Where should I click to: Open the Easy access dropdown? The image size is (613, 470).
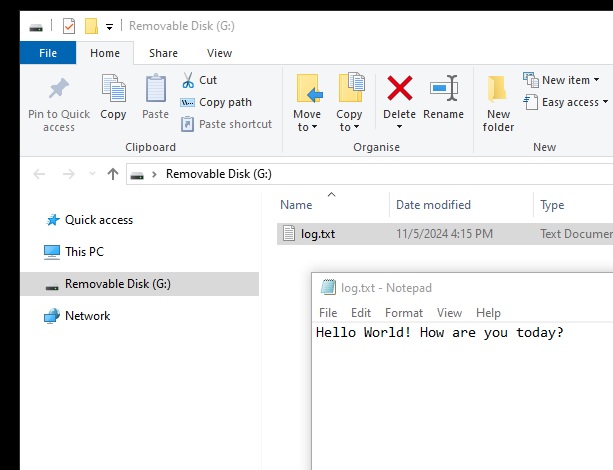tap(560, 102)
